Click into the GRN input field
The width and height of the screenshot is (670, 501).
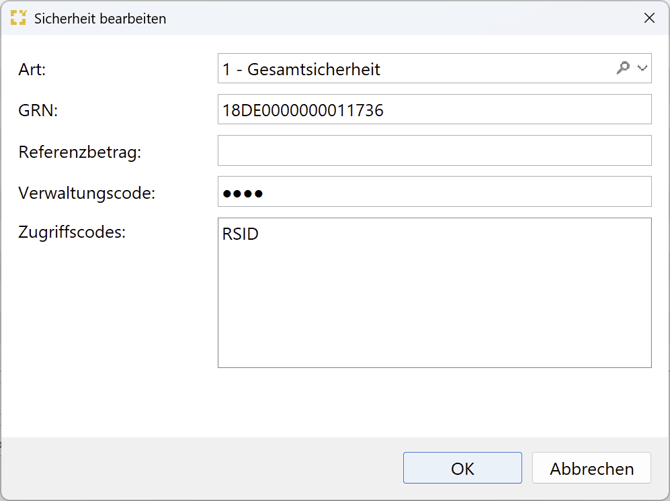click(x=434, y=110)
